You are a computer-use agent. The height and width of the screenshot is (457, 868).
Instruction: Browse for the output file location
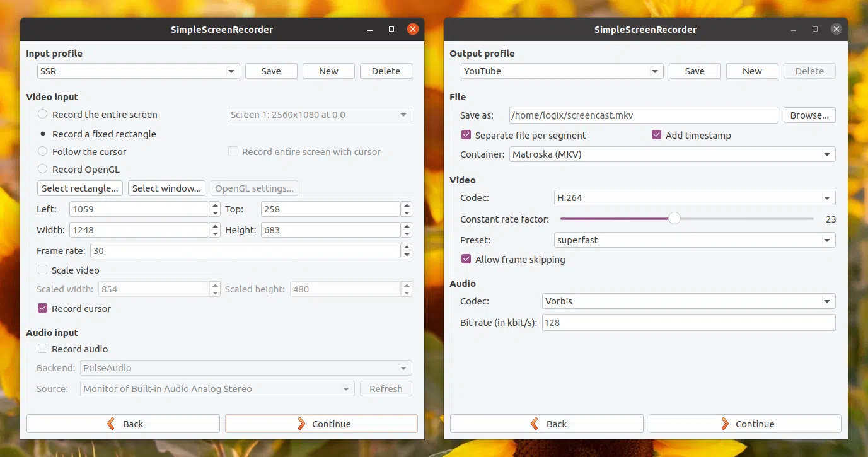[x=809, y=115]
